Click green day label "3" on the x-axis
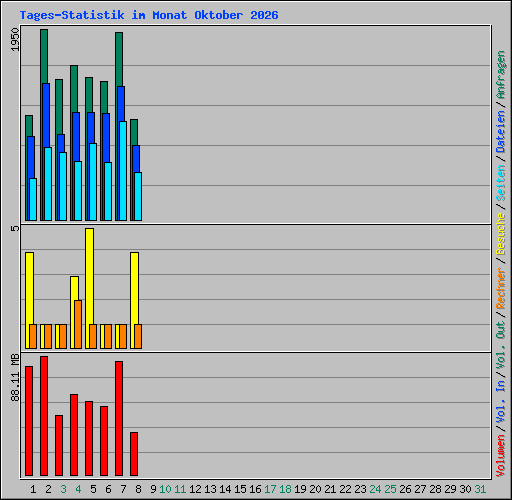 point(63,489)
